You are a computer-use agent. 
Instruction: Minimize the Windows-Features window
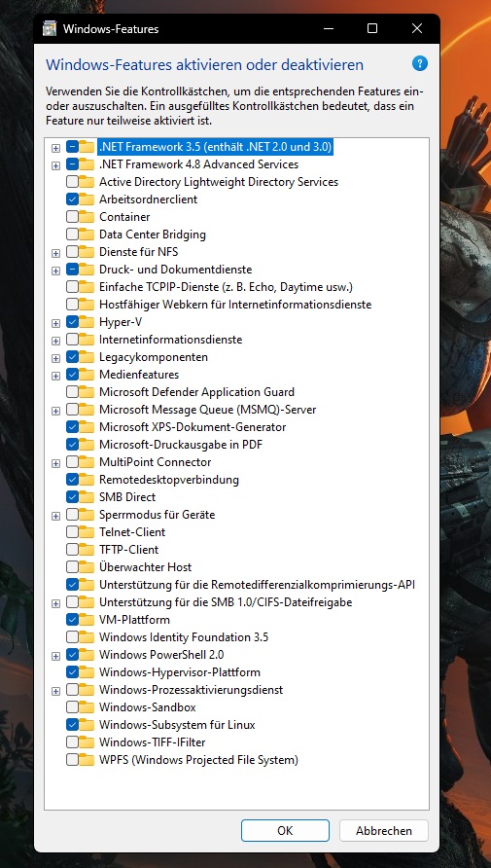tap(329, 28)
